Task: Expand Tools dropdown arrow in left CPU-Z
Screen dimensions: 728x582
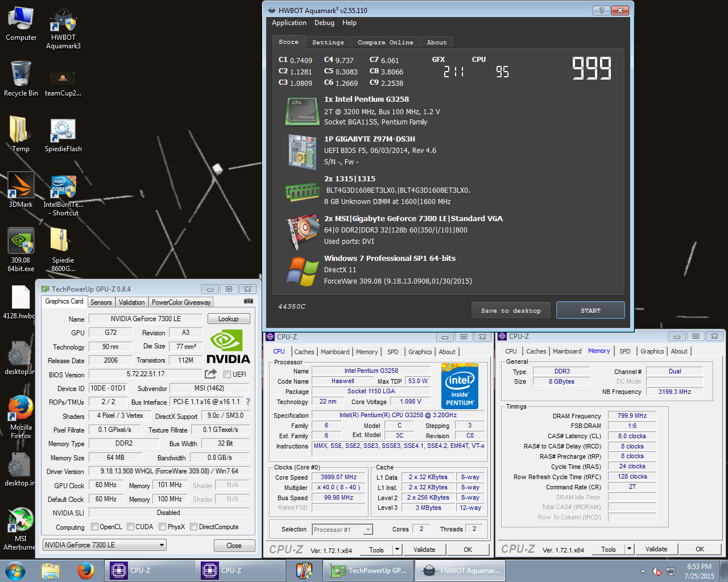Action: (398, 549)
